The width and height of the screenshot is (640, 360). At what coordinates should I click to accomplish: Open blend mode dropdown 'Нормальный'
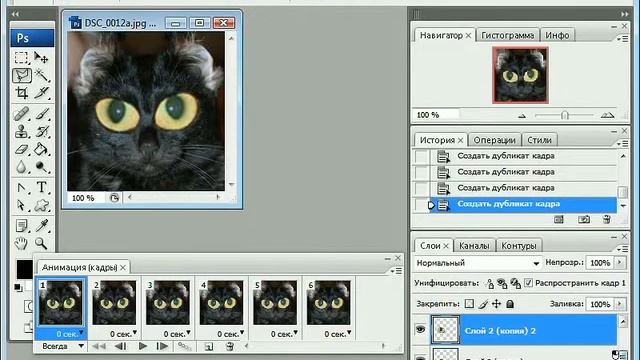coord(478,263)
